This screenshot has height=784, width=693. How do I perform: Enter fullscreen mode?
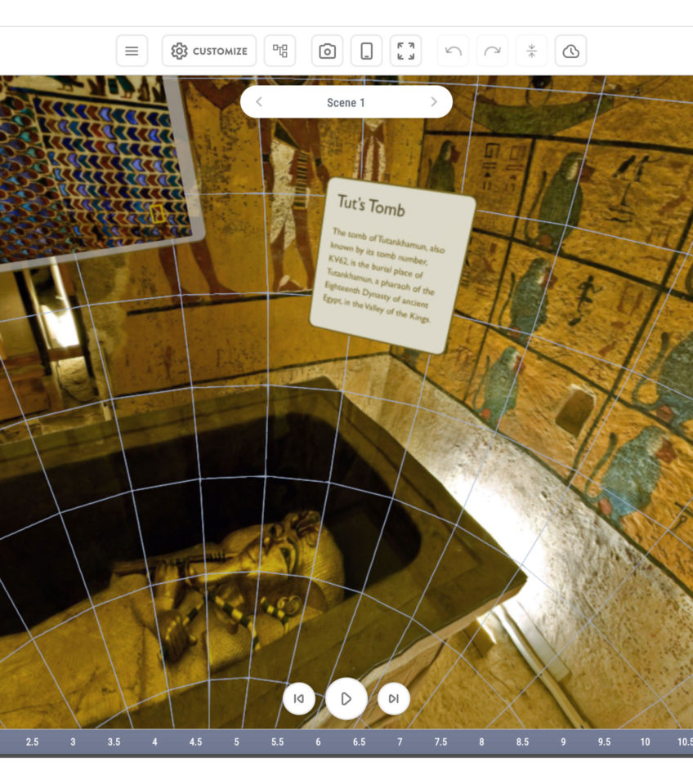406,51
